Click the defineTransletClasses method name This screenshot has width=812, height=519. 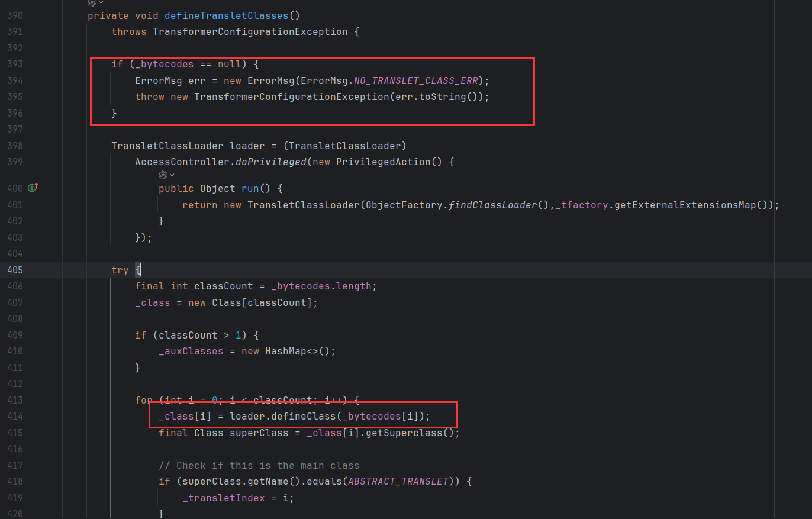[226, 15]
